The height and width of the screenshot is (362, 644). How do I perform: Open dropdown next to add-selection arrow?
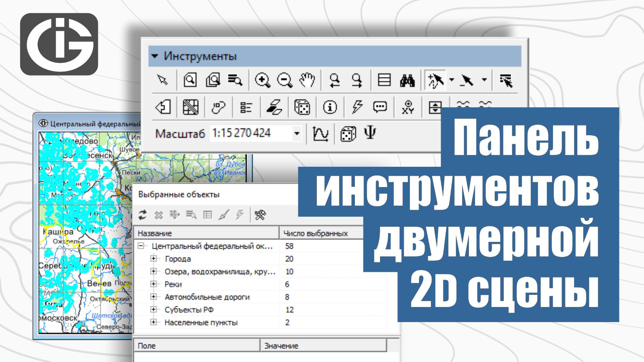[451, 80]
